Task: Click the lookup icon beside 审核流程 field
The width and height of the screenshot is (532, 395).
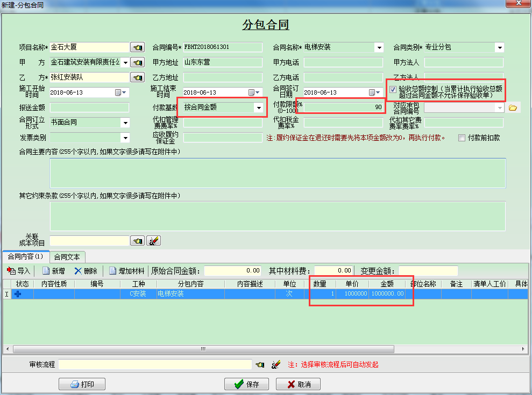Action: (x=260, y=365)
